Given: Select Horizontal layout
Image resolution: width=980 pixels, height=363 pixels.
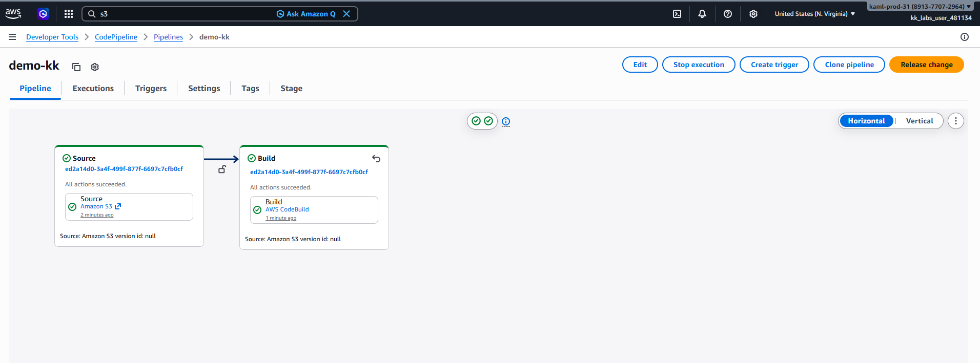Looking at the screenshot, I should coord(866,121).
